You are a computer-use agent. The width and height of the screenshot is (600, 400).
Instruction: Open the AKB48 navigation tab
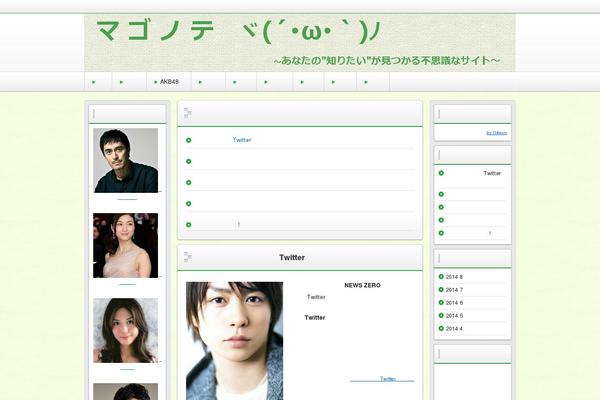pos(169,82)
